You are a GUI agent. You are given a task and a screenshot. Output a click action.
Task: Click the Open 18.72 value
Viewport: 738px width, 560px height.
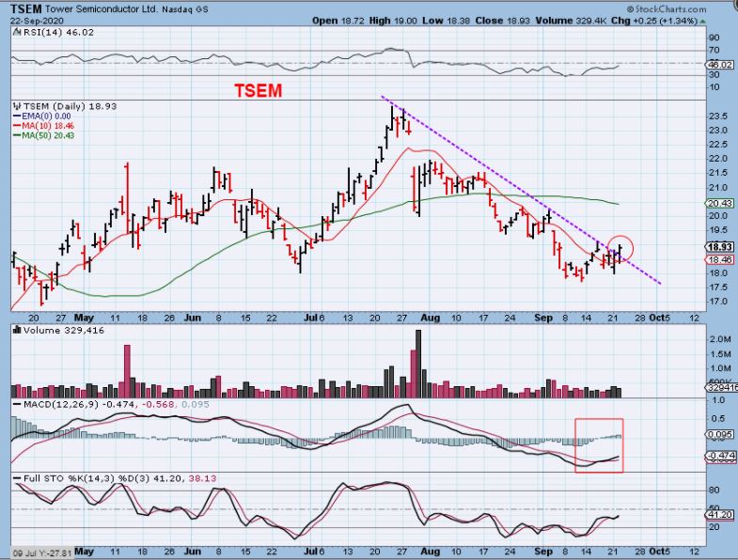(x=338, y=21)
